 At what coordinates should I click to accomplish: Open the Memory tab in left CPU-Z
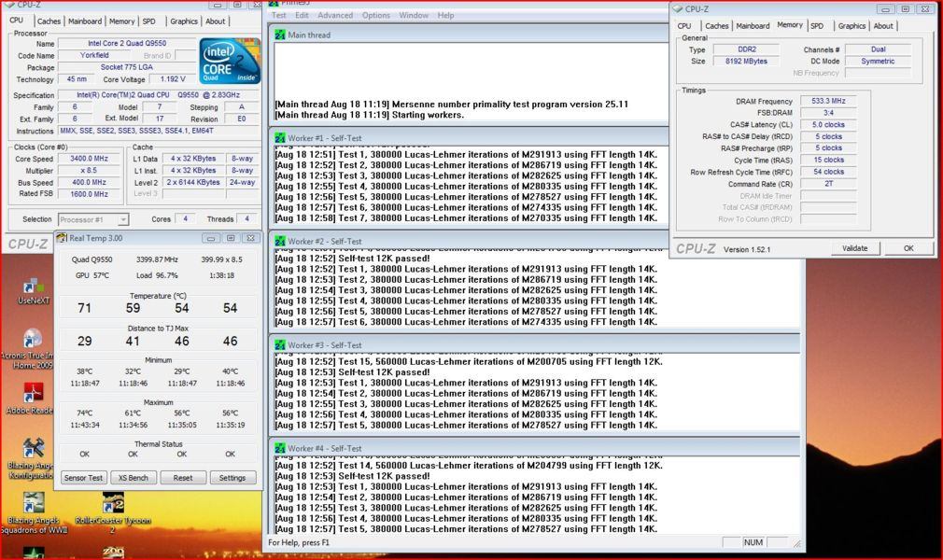(121, 21)
